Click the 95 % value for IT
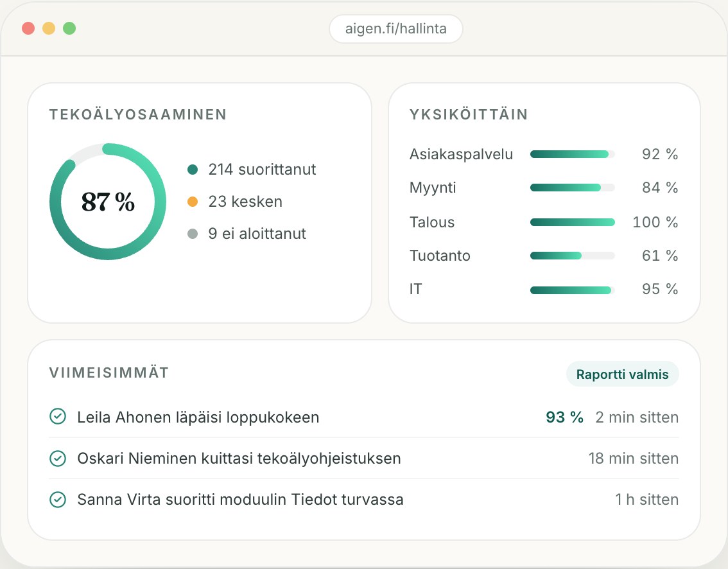Image resolution: width=728 pixels, height=569 pixels. pos(660,289)
